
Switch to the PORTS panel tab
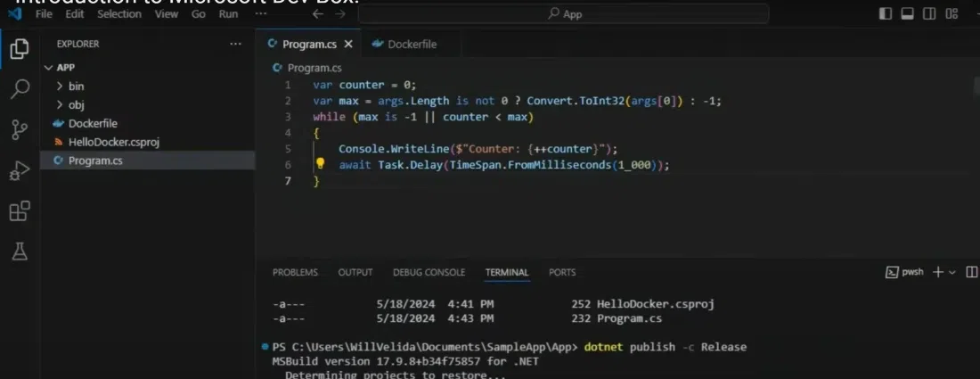(x=562, y=273)
